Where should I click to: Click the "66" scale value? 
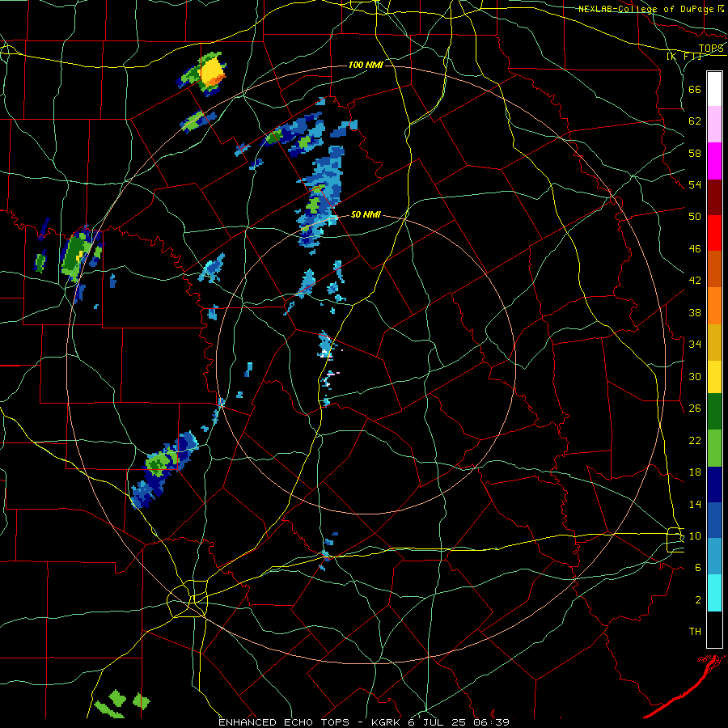[x=695, y=90]
